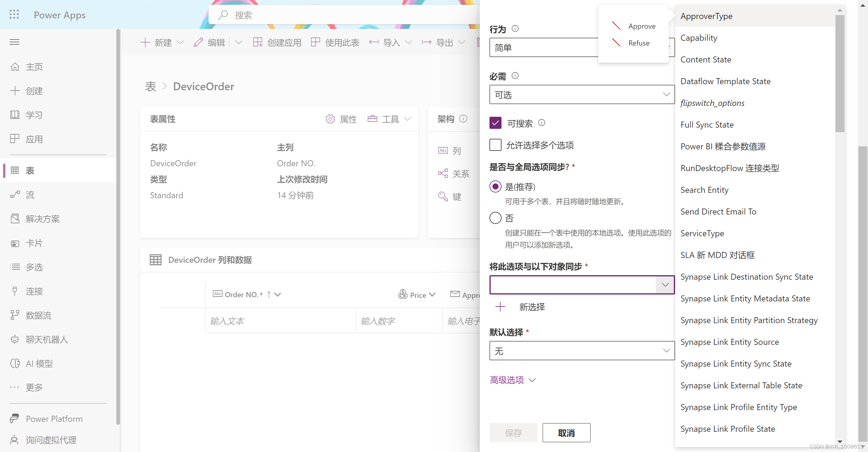The height and width of the screenshot is (452, 868).
Task: Expand the 高级选项 section
Action: (x=512, y=380)
